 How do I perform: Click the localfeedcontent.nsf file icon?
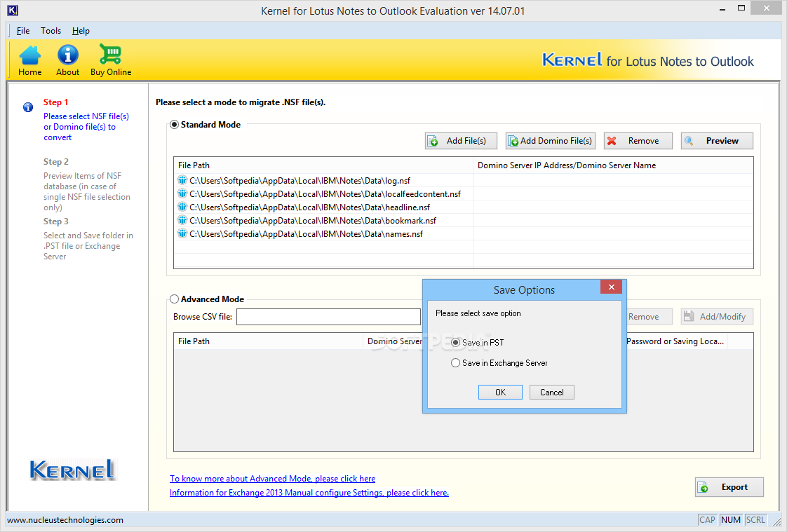tap(182, 193)
